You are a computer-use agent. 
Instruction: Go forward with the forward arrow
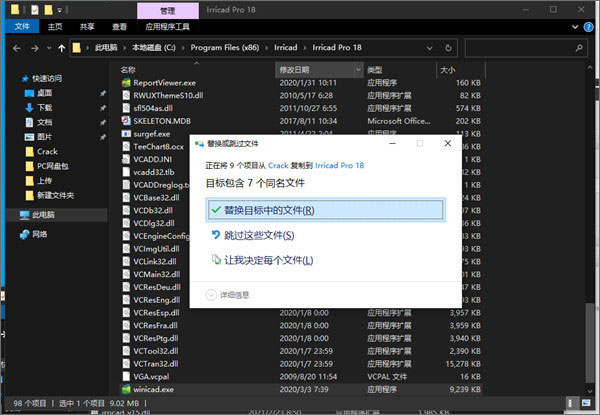click(34, 48)
